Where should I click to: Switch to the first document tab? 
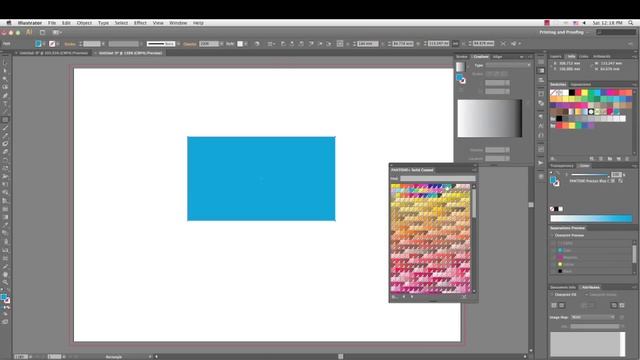(53, 53)
